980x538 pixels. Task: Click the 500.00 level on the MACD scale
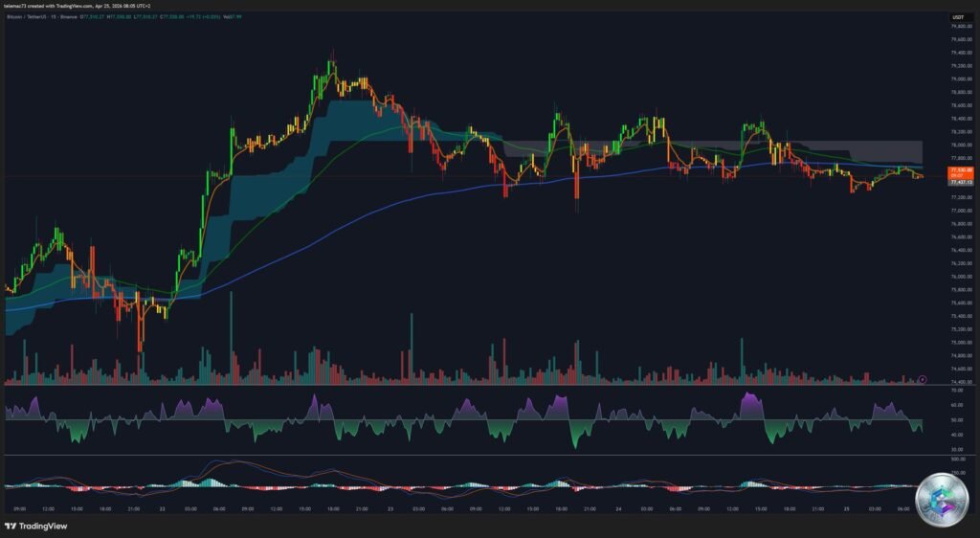(x=959, y=460)
